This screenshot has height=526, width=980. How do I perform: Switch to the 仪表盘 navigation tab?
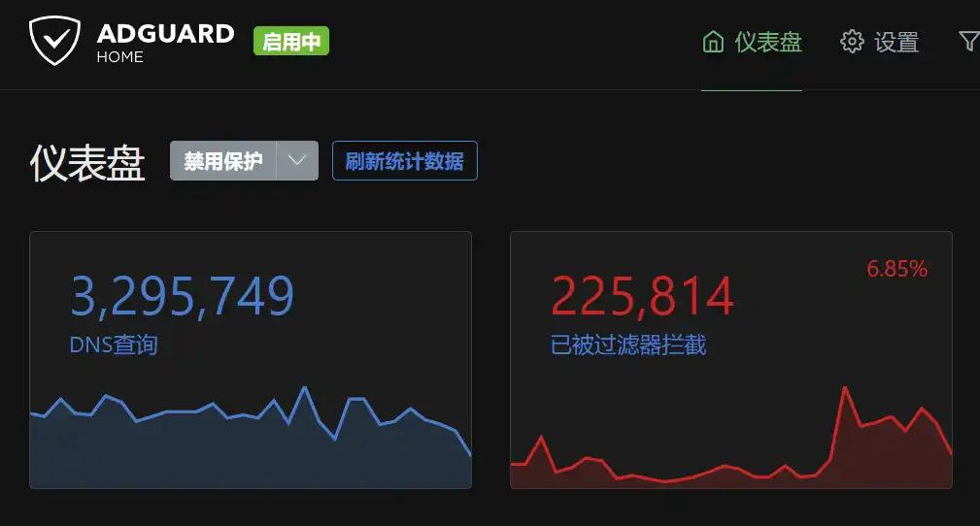(x=767, y=42)
